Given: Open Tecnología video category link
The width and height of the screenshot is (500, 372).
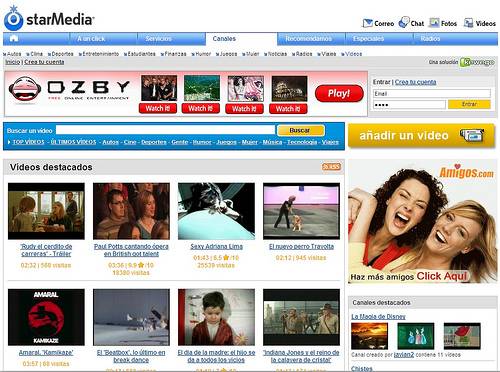Looking at the screenshot, I should coord(302,142).
